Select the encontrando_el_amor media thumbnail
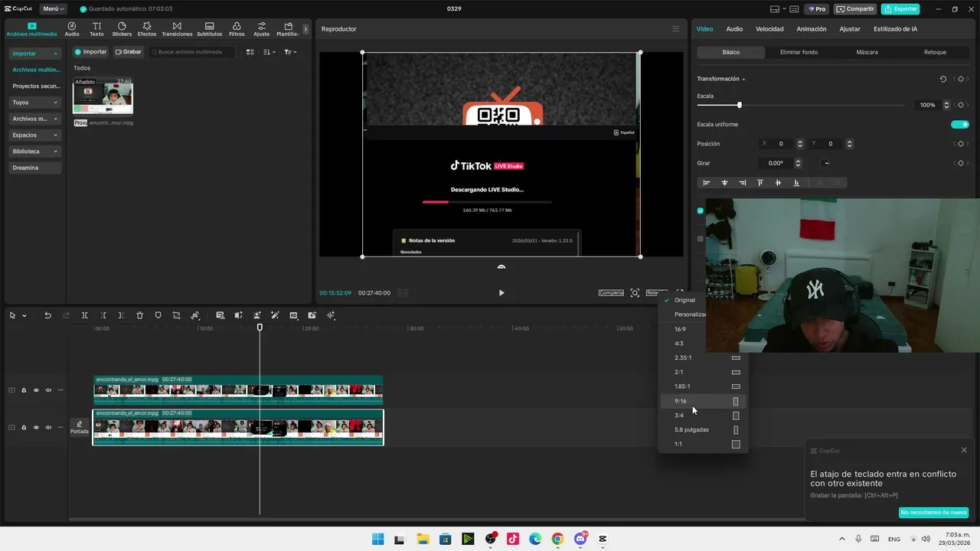980x551 pixels. coord(103,95)
